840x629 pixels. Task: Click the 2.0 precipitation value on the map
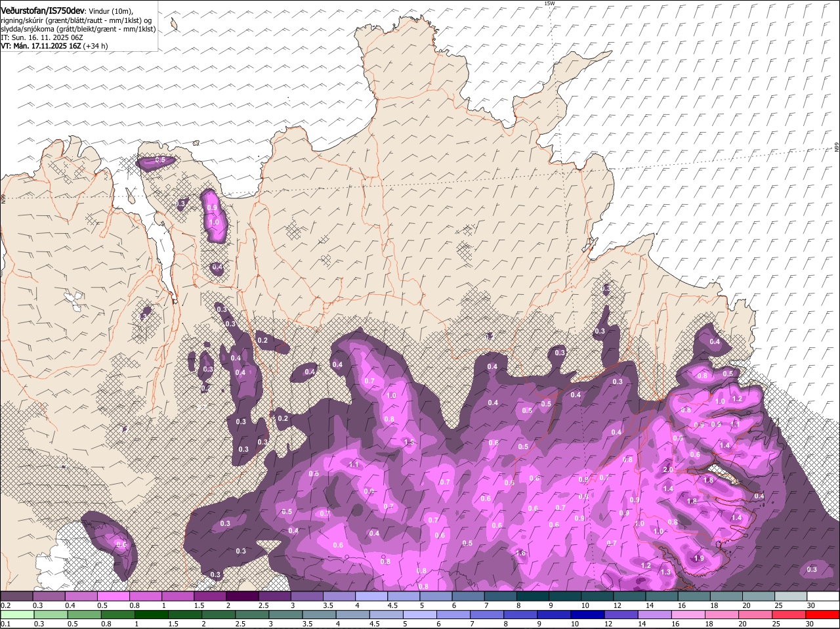coord(668,470)
